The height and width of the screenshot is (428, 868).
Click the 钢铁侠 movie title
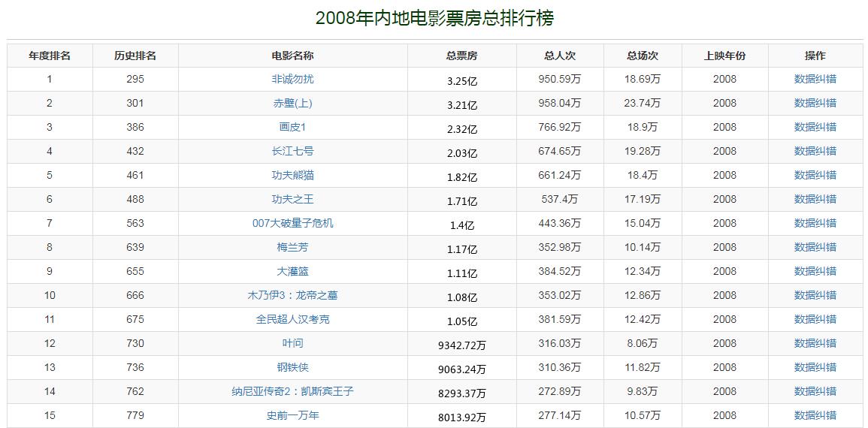tap(292, 367)
